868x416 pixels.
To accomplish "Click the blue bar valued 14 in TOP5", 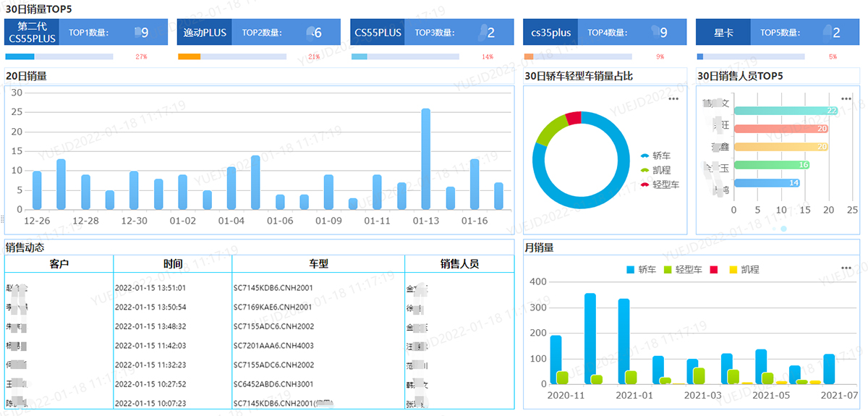I will 767,183.
